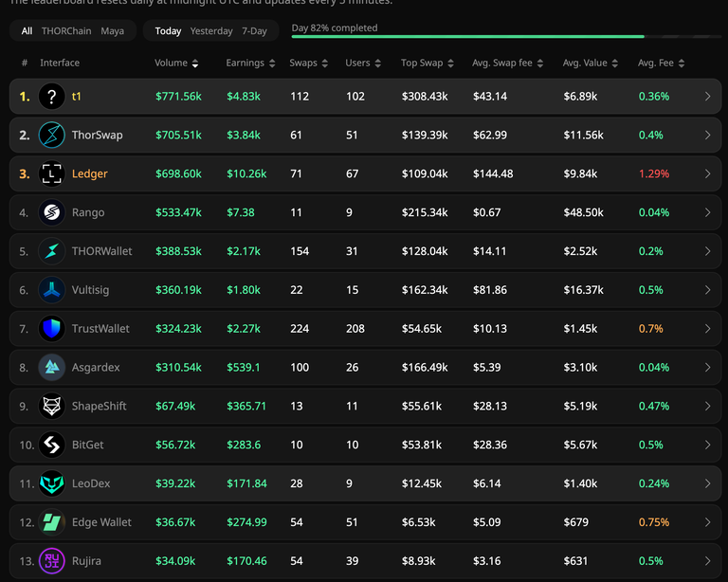The height and width of the screenshot is (582, 728).
Task: Expand the TrustWallet row chevron
Action: (x=707, y=329)
